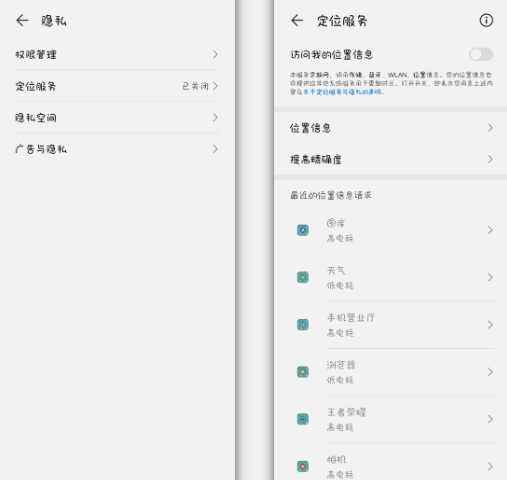Tap the 图库 app icon
Viewport: 507px width, 480px height.
click(x=303, y=230)
